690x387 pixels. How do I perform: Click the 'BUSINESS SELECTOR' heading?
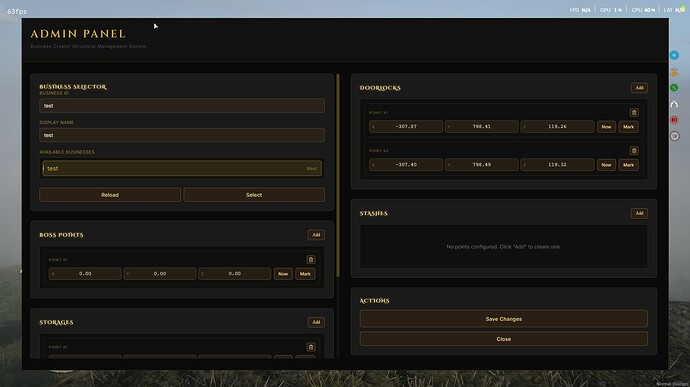click(x=73, y=87)
